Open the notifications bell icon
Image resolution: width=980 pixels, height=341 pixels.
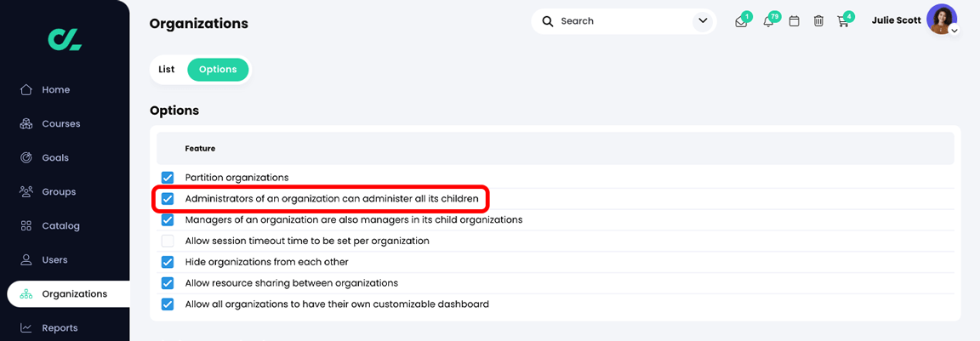click(768, 21)
